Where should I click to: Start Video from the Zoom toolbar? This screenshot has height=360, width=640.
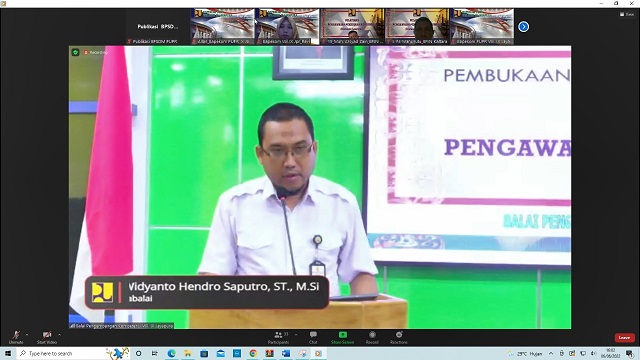[47, 337]
